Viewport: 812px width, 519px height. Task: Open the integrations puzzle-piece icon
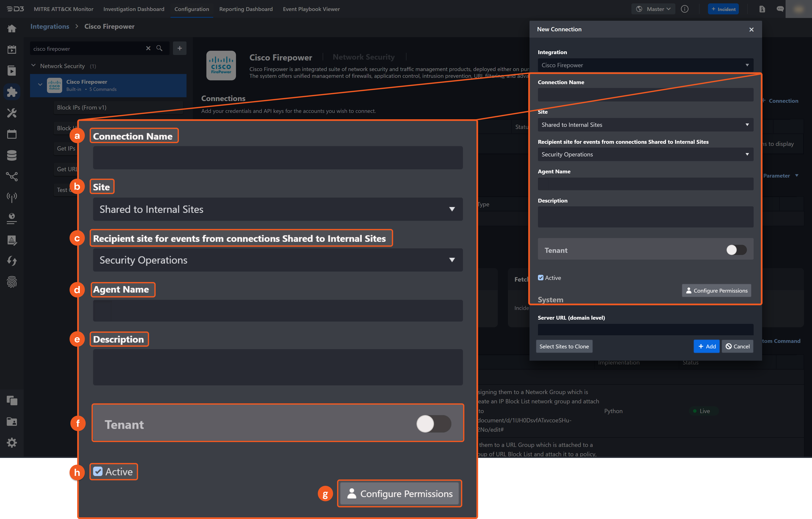[12, 92]
